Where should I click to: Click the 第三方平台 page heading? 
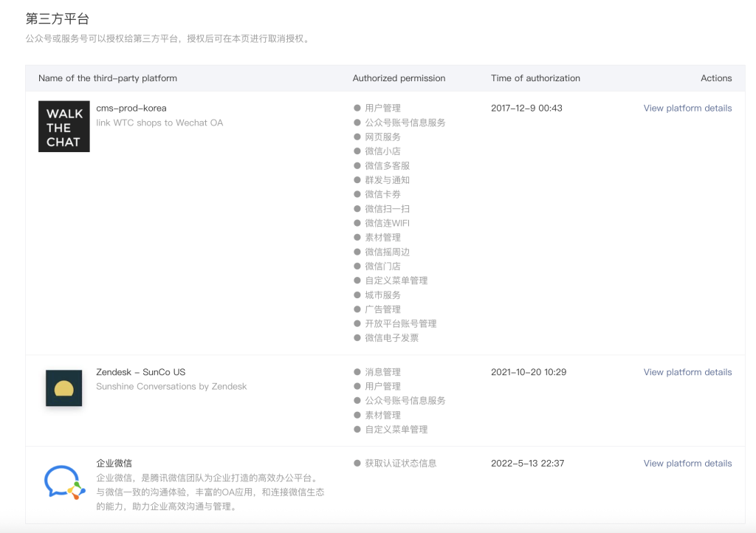click(58, 18)
